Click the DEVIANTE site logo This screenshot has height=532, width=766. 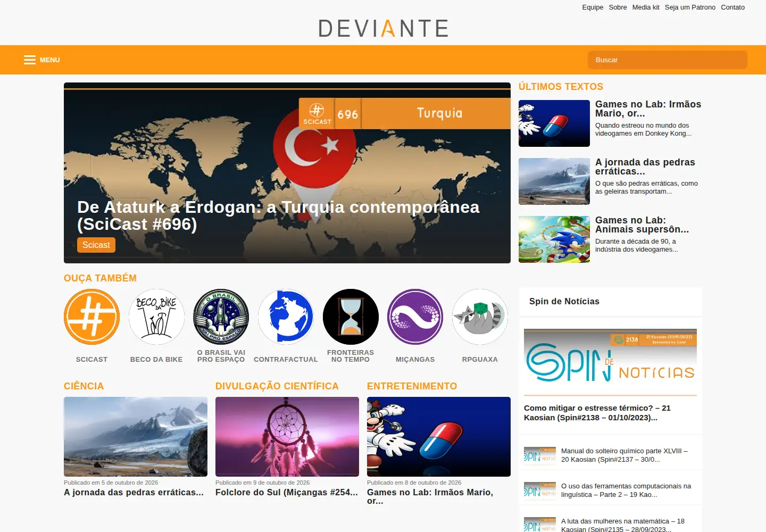click(x=383, y=28)
